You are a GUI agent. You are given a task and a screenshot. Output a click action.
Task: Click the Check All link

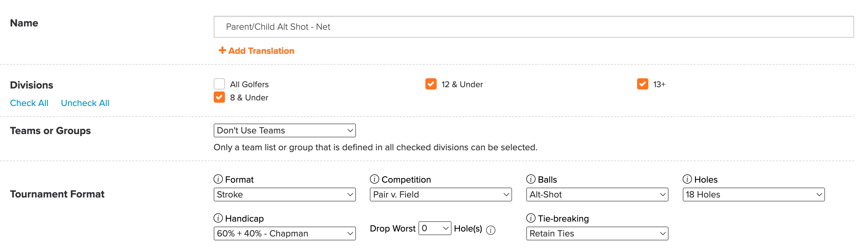pos(29,103)
